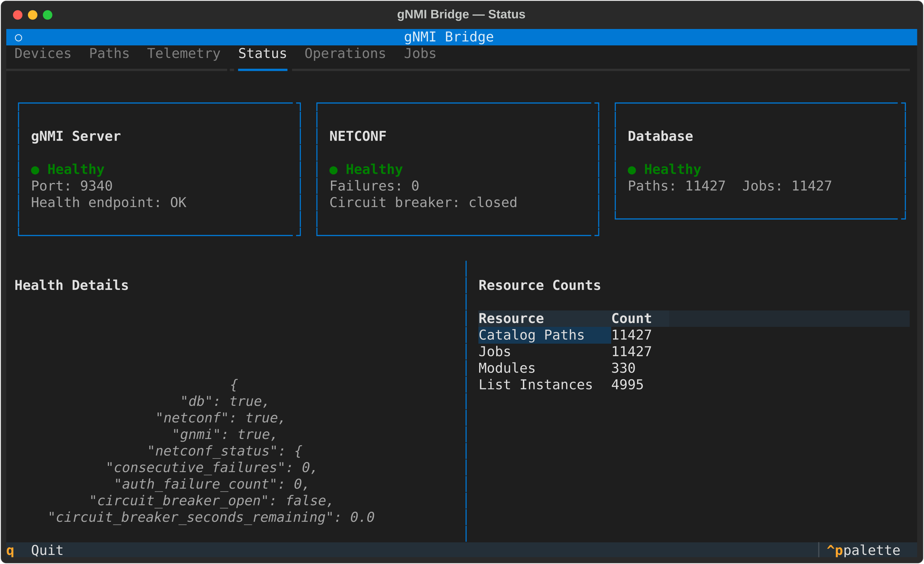Click the q key hint in the footer
This screenshot has height=564, width=924.
(10, 550)
